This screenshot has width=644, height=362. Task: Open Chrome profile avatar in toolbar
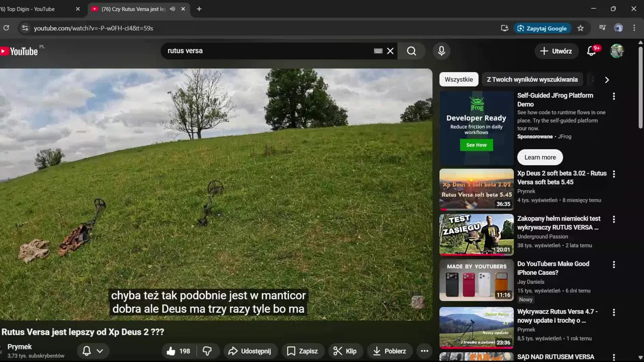[x=618, y=28]
